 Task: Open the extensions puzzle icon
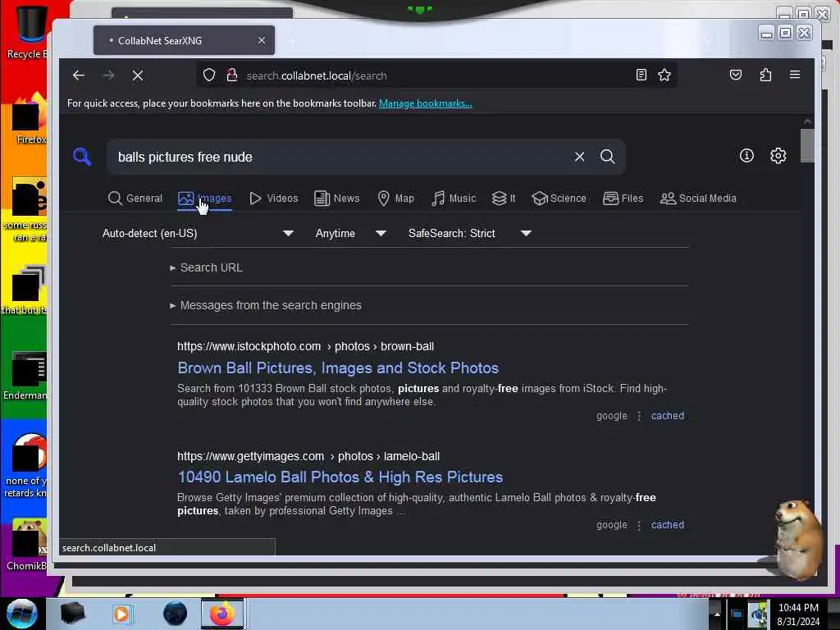(x=765, y=75)
